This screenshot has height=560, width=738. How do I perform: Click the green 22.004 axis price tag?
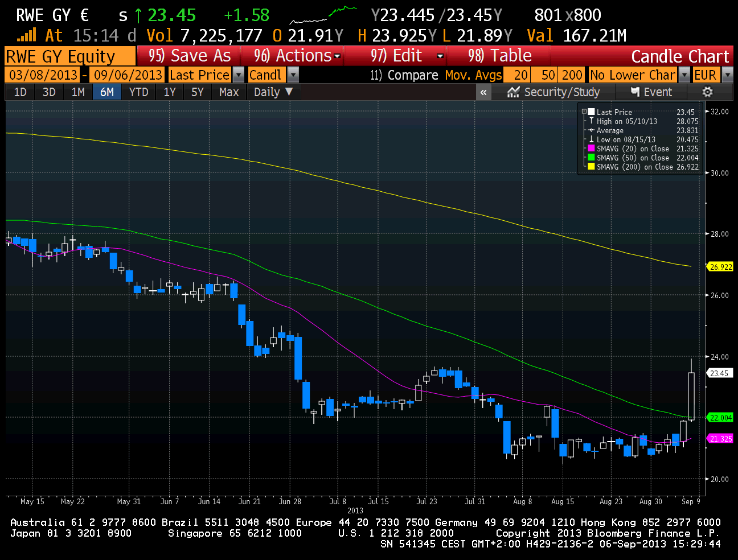[x=720, y=418]
